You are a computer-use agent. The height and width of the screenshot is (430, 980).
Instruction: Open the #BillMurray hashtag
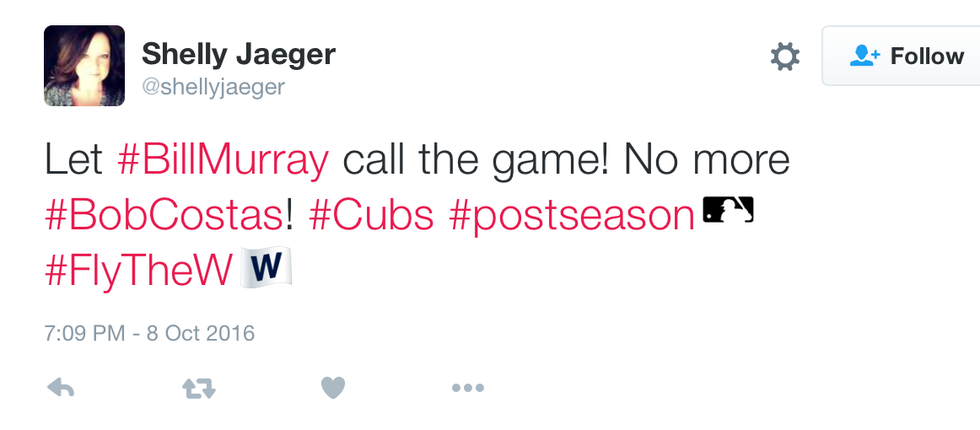pyautogui.click(x=222, y=161)
